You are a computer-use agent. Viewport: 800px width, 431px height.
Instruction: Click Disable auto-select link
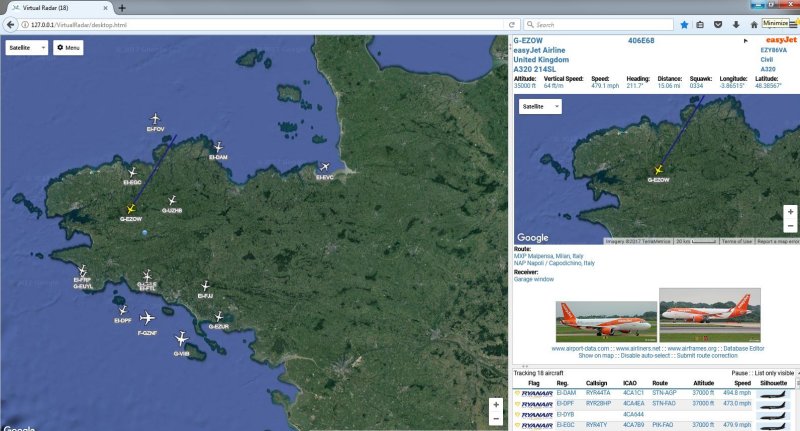coord(645,356)
